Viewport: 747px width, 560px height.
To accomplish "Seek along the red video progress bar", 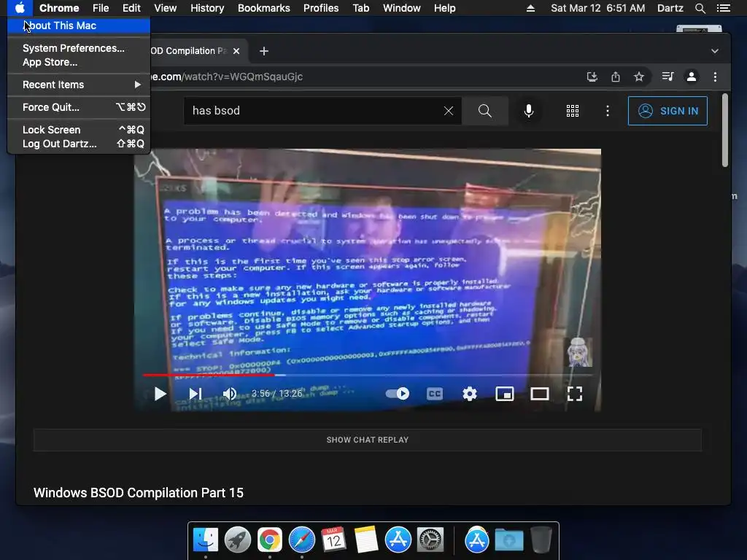I will [x=367, y=375].
